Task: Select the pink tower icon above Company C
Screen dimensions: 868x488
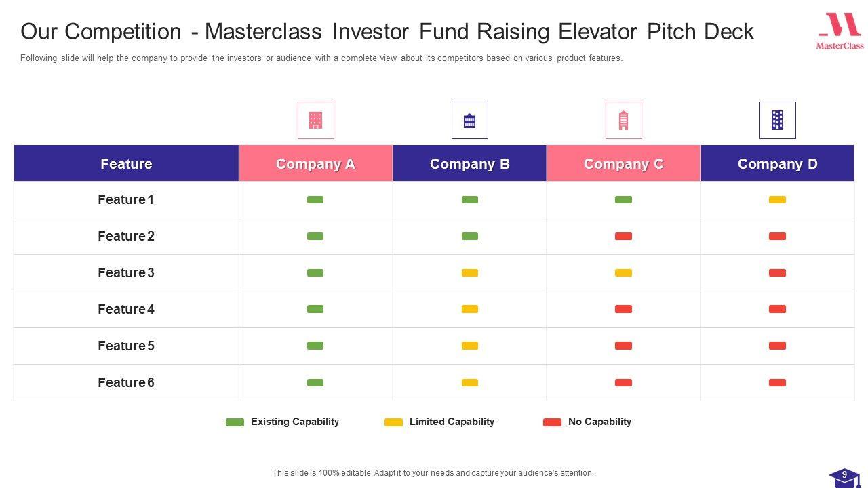Action: (623, 120)
